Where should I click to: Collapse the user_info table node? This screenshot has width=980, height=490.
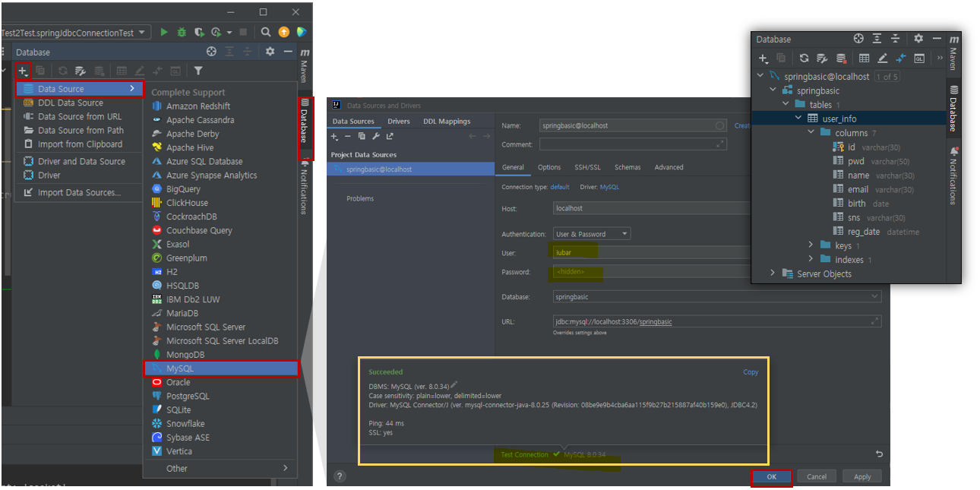pos(798,119)
